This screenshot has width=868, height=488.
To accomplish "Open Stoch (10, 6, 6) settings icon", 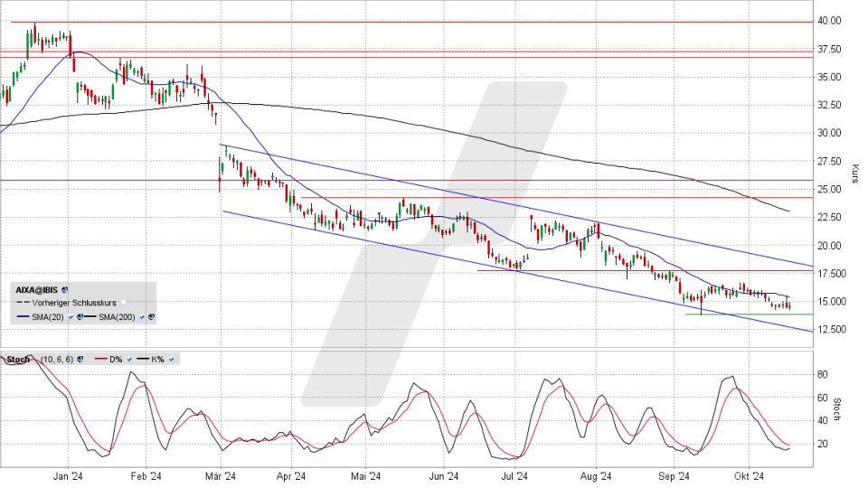I will pos(80,359).
